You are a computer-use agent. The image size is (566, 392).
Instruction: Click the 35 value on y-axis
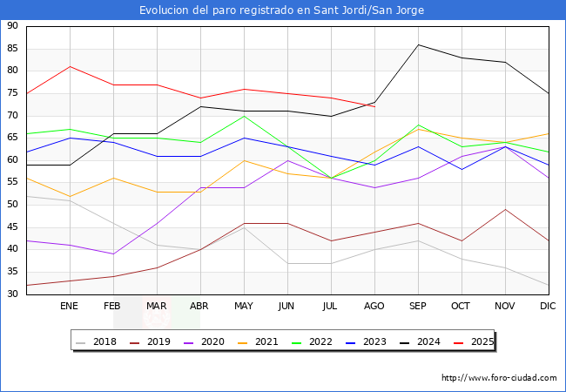(12, 272)
